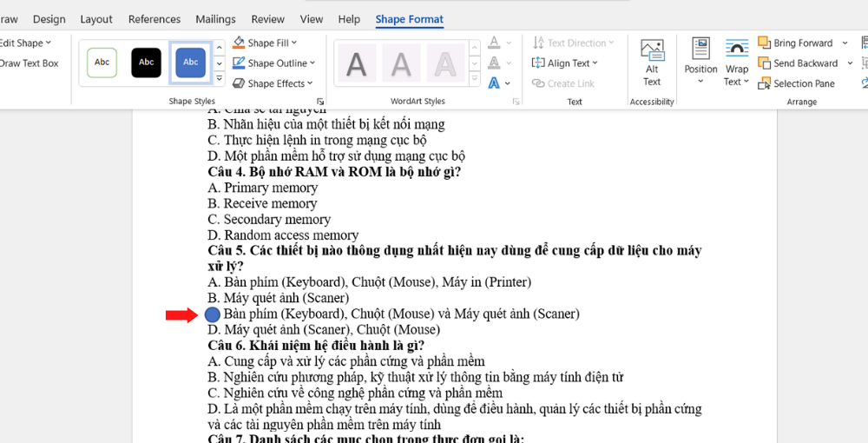Apply the second gray WordArt style A
This screenshot has width=868, height=443.
[x=400, y=63]
